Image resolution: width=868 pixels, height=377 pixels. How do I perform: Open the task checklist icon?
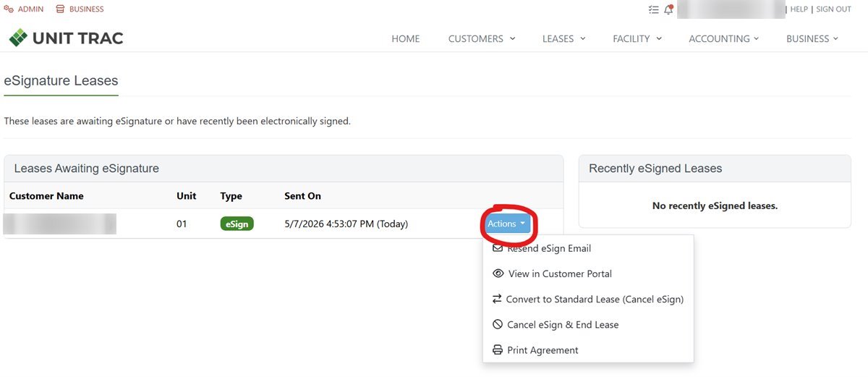tap(654, 9)
